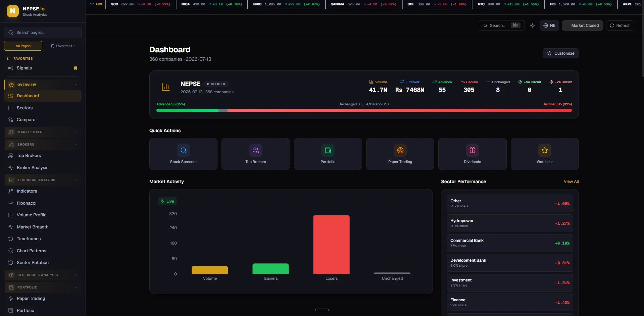This screenshot has height=316, width=644.
Task: Open Top Brokers in the sidebar
Action: [x=43, y=156]
